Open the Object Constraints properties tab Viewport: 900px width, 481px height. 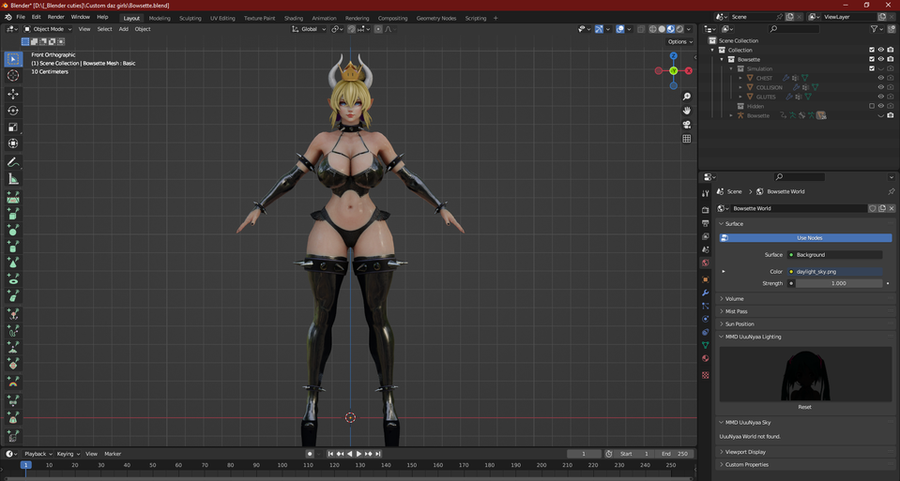tap(705, 332)
